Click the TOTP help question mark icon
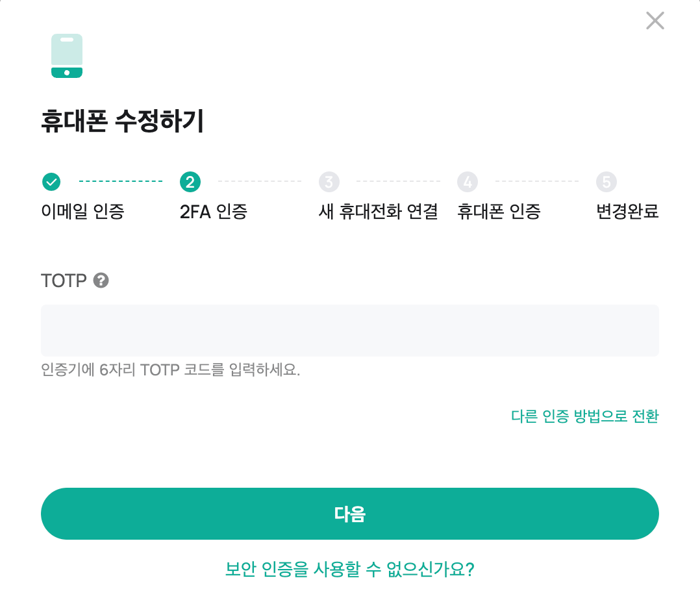The width and height of the screenshot is (700, 604). pos(101,281)
